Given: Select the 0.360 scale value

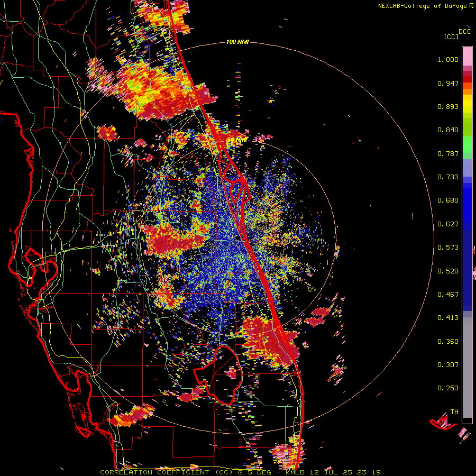Looking at the screenshot, I should 448,342.
